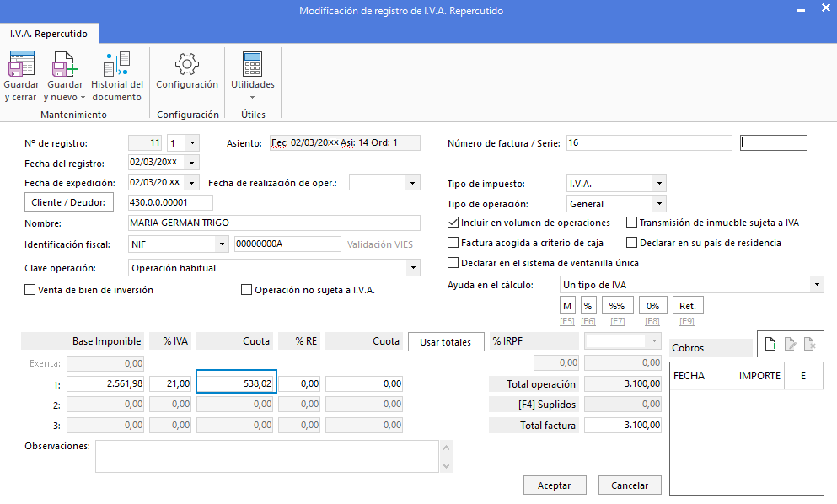Check Factura acogida a criterio de caja
This screenshot has width=837, height=504.
(x=453, y=243)
